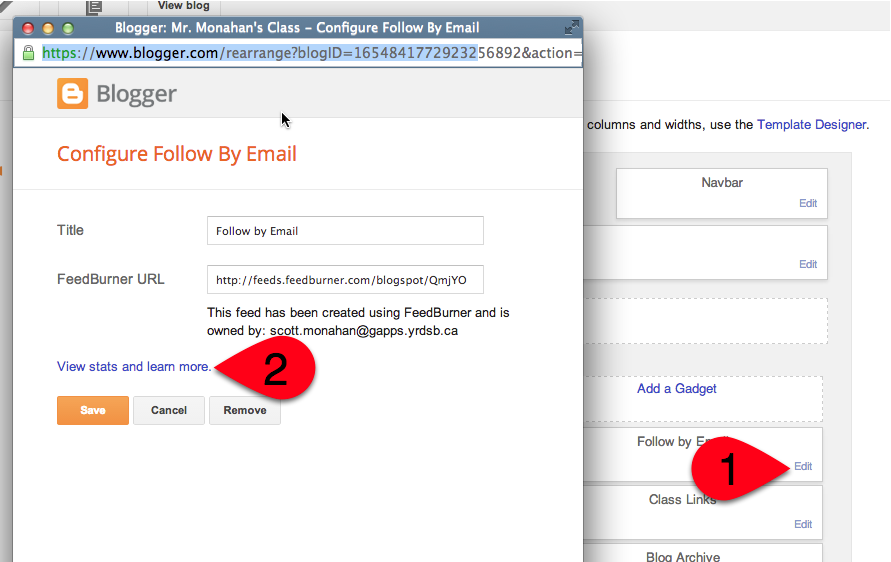Click the Configure Follow By Email heading

point(177,154)
